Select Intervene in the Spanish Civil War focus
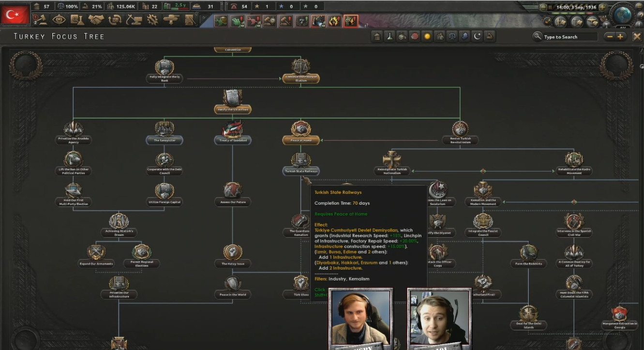This screenshot has width=644, height=350. pos(574,226)
